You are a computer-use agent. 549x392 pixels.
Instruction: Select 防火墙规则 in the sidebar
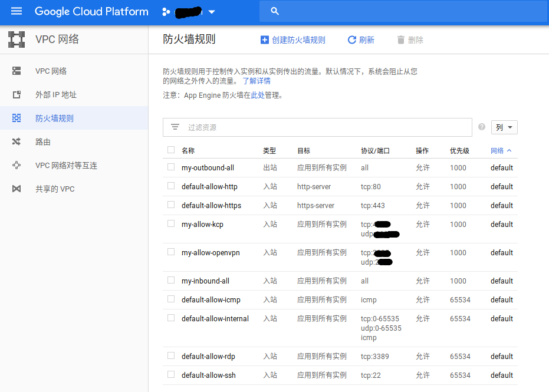pos(54,118)
